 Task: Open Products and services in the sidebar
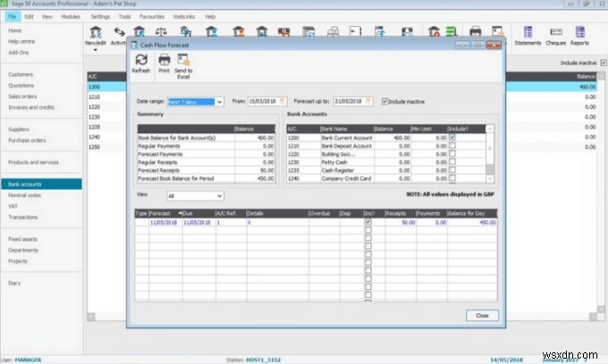click(x=33, y=162)
